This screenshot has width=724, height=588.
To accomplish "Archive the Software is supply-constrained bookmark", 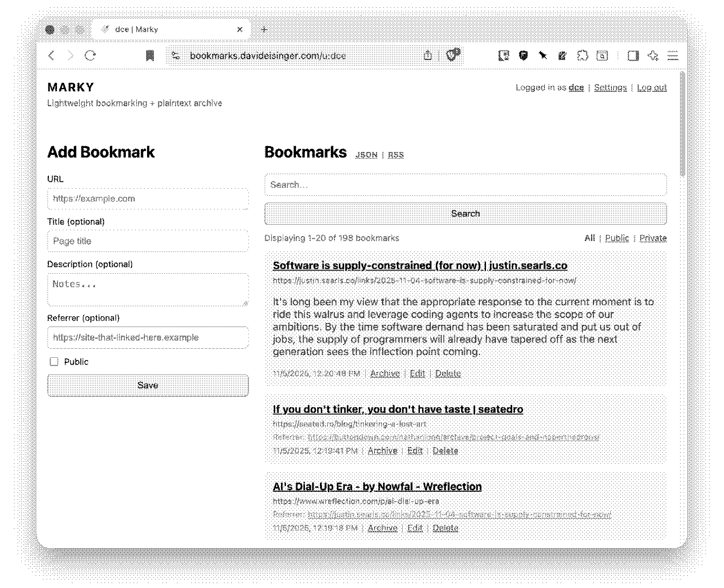I will click(385, 373).
